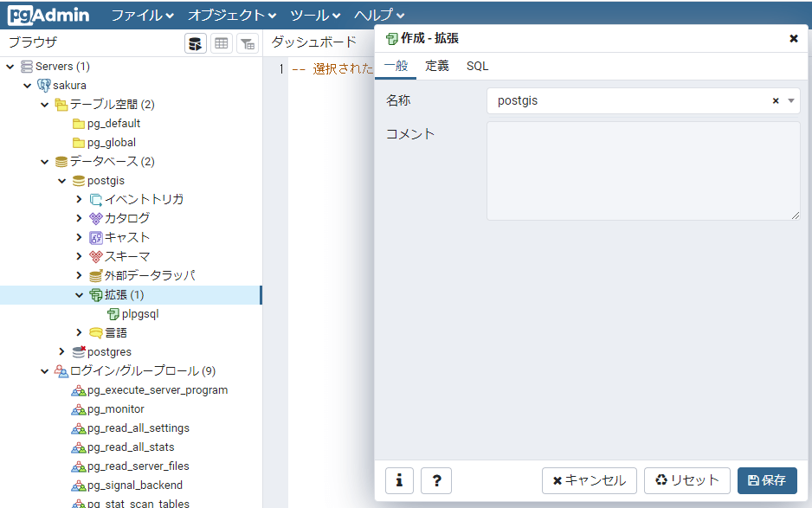
Task: Collapse the ログイン/グループロール node
Action: (44, 371)
